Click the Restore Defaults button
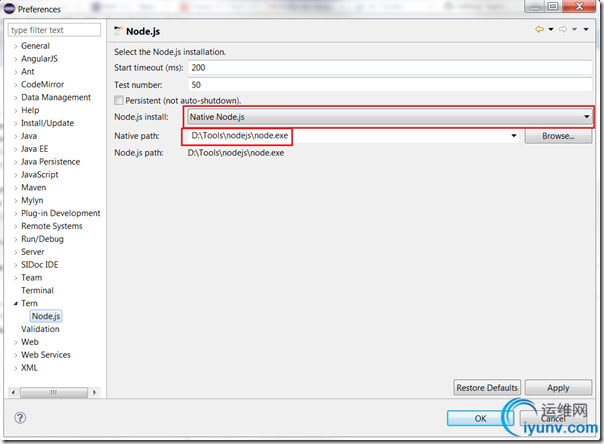 coord(487,387)
